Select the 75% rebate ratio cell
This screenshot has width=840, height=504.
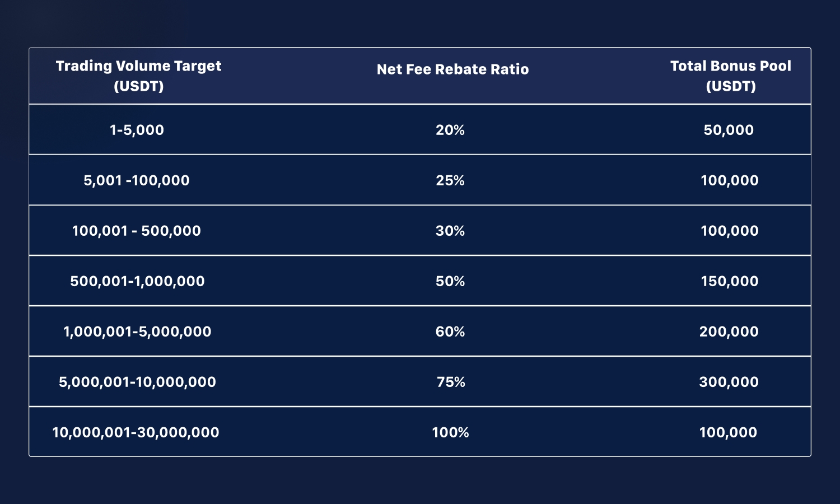(x=451, y=382)
